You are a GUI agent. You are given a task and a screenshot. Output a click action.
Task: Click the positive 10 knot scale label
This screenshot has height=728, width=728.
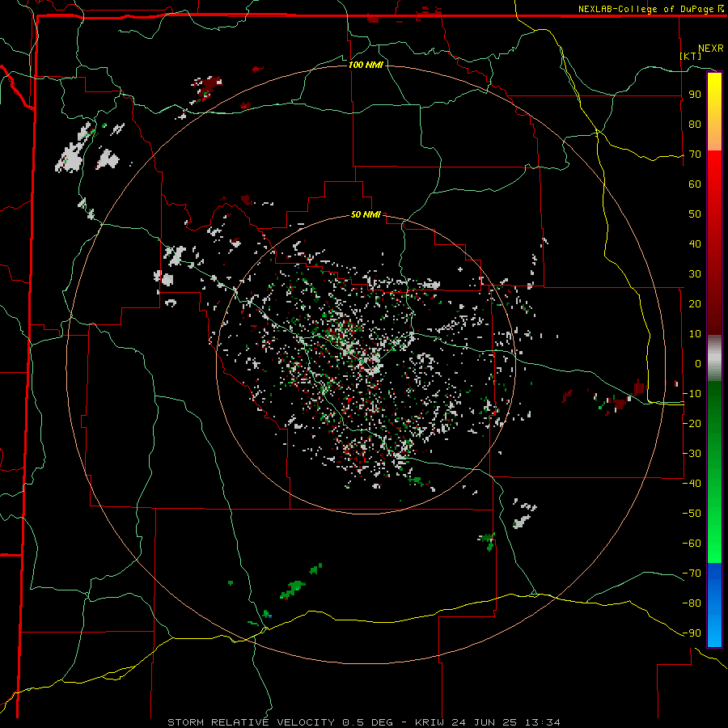pyautogui.click(x=695, y=334)
